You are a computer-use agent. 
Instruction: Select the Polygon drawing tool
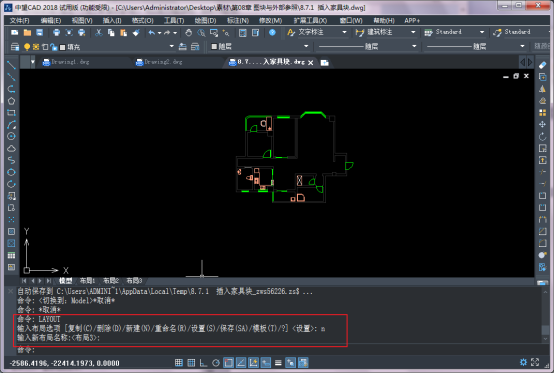coord(11,101)
